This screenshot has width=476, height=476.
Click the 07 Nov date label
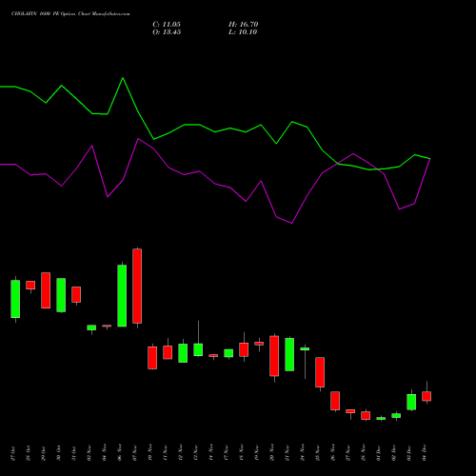[x=134, y=453]
